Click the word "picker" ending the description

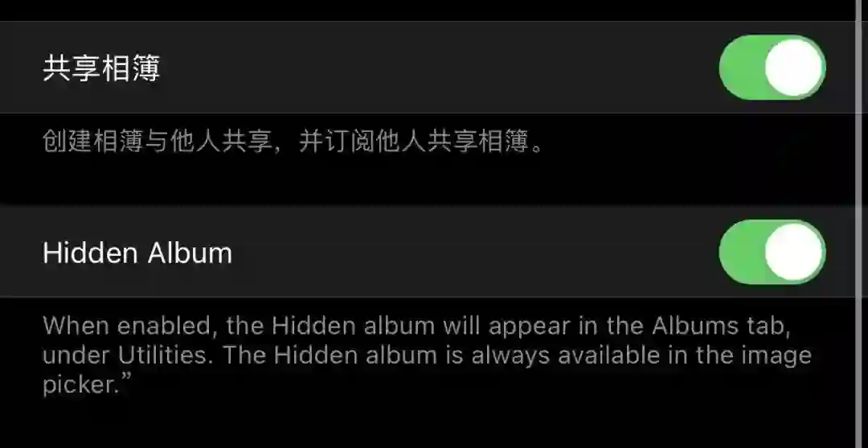tap(77, 385)
